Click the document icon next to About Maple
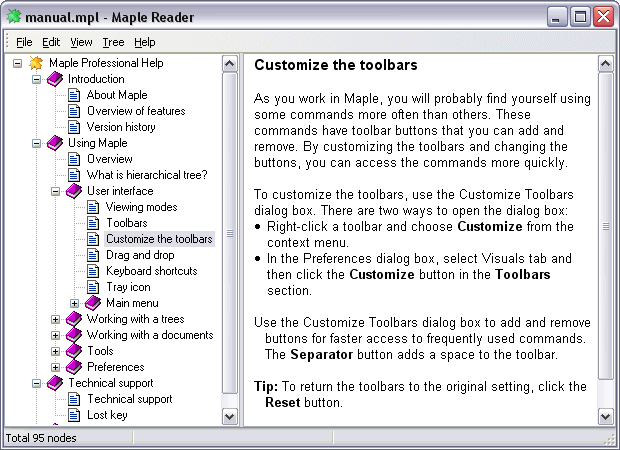Image resolution: width=620 pixels, height=450 pixels. [74, 95]
